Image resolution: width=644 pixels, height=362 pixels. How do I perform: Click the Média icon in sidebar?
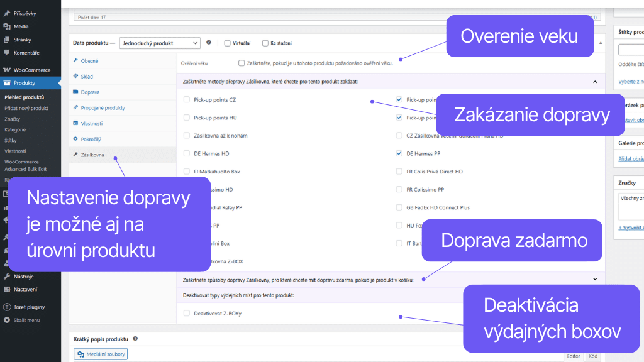pos(6,26)
